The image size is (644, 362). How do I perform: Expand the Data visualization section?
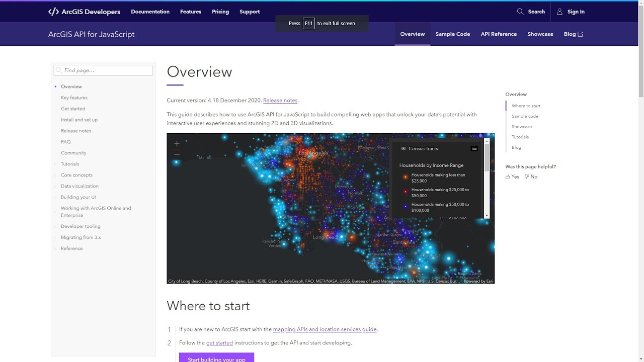coord(55,186)
